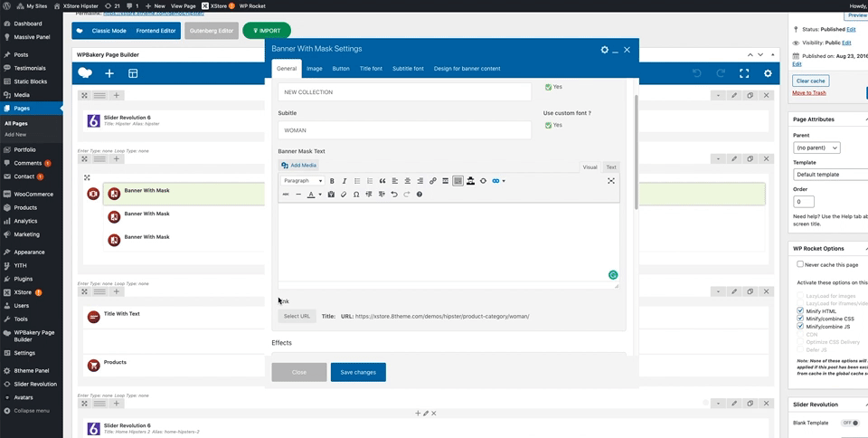Click the insert link icon in editor

point(433,181)
